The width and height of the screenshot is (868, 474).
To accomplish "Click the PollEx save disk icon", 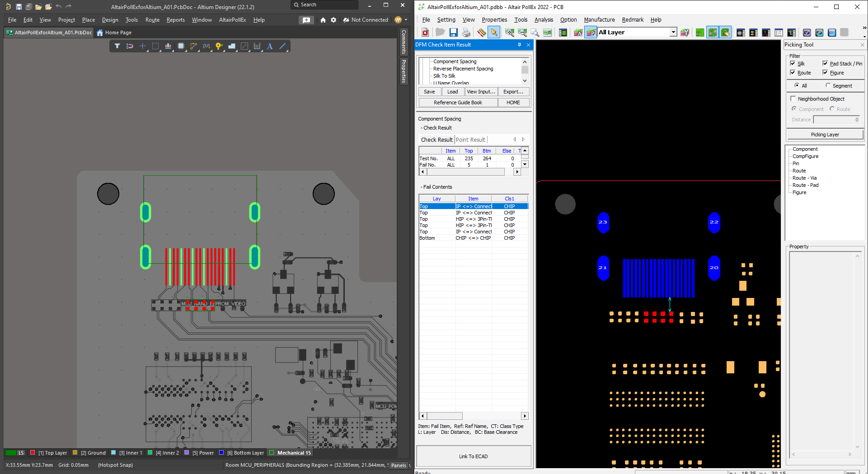I will pyautogui.click(x=453, y=33).
